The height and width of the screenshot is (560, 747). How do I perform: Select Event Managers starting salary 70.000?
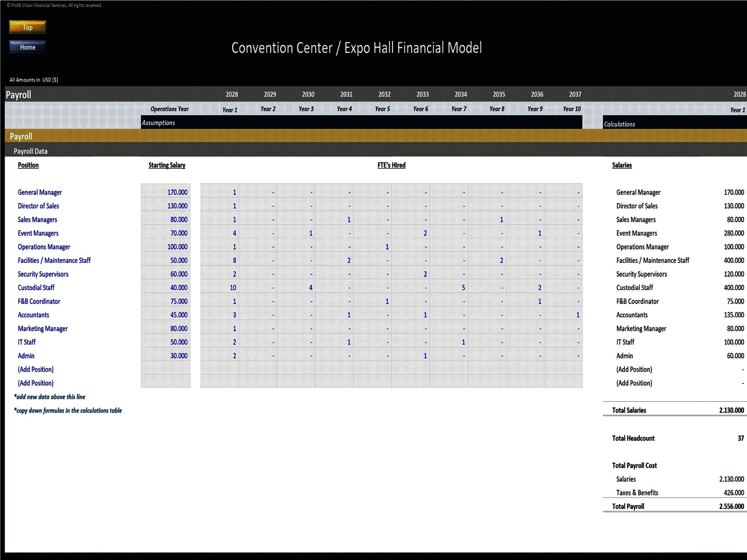point(166,233)
